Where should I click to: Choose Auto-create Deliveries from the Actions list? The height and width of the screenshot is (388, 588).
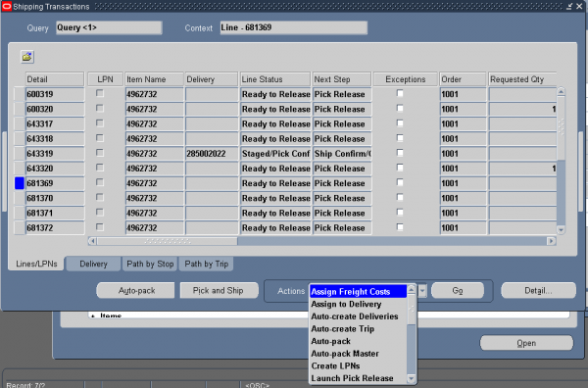358,316
